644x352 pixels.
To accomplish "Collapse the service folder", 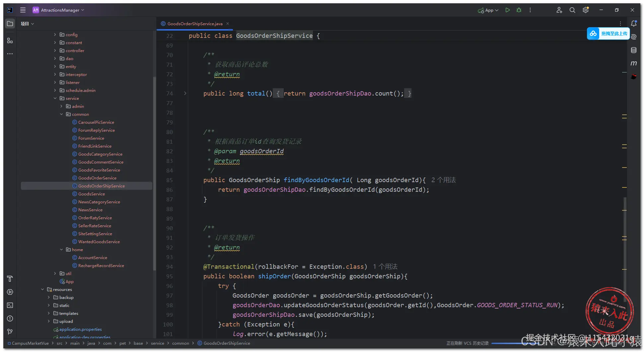I will pos(55,98).
